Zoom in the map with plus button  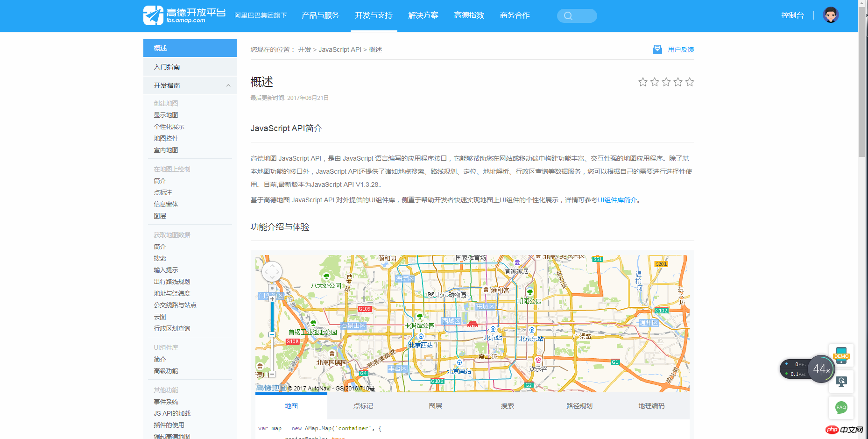pos(272,298)
